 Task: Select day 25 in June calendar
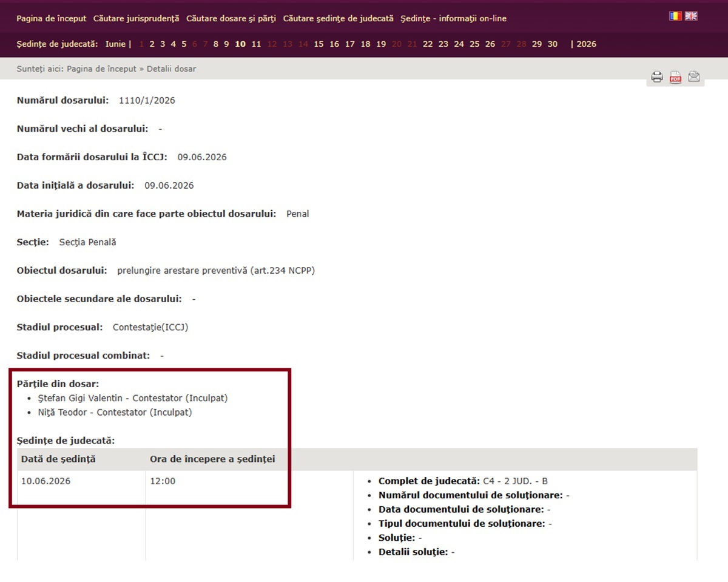[x=474, y=44]
